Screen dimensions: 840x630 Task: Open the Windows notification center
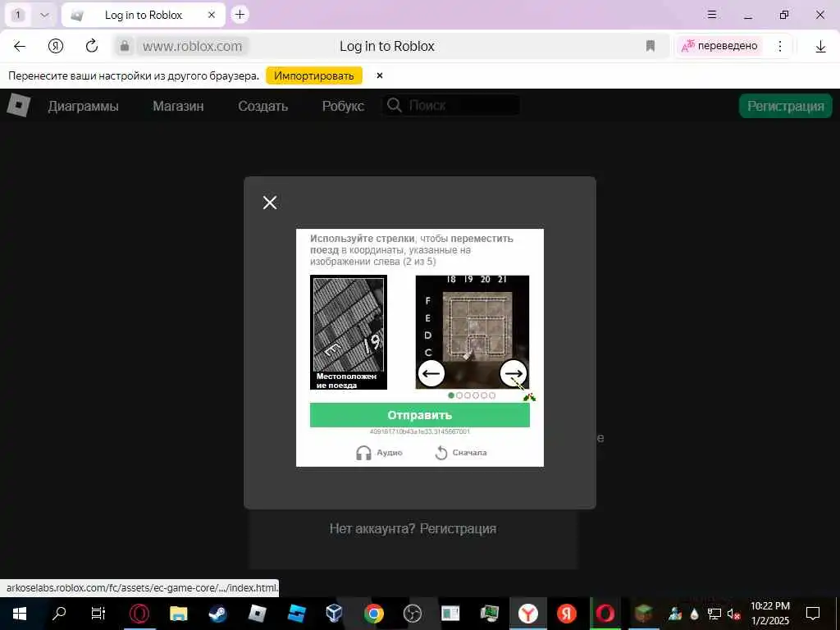click(x=813, y=614)
